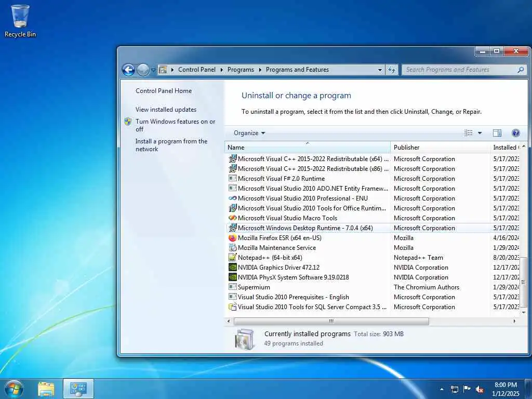Click the horizontal scrollbar right arrow

click(x=515, y=321)
